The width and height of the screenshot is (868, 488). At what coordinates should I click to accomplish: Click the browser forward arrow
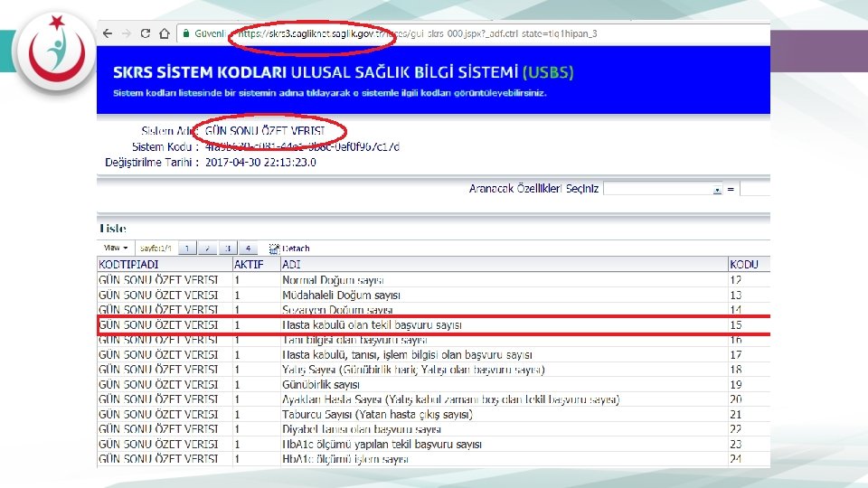[x=127, y=33]
